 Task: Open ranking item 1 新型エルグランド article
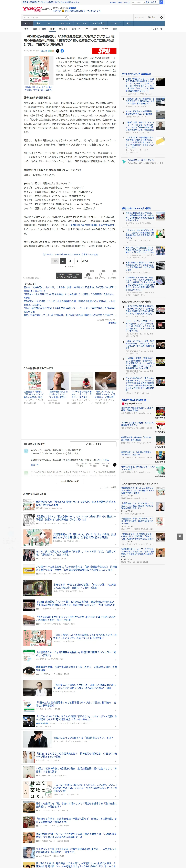pyautogui.click(x=139, y=85)
